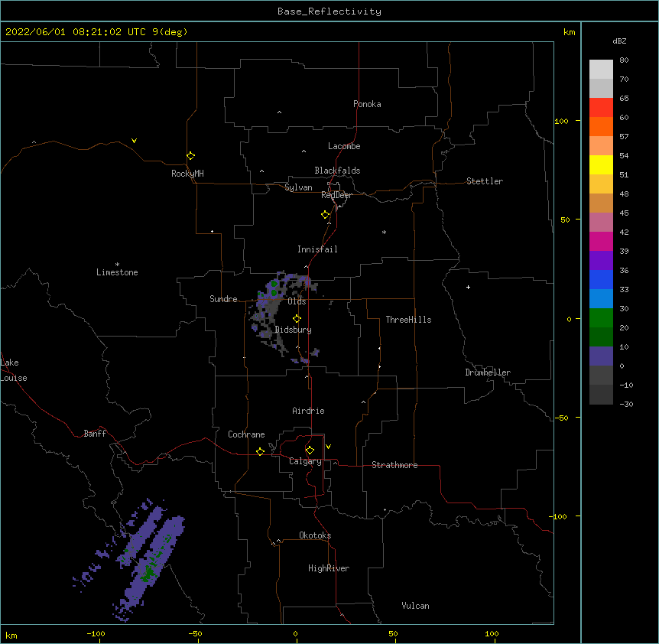659x644 pixels.
Task: Click the Limestone label
Action: tap(117, 272)
